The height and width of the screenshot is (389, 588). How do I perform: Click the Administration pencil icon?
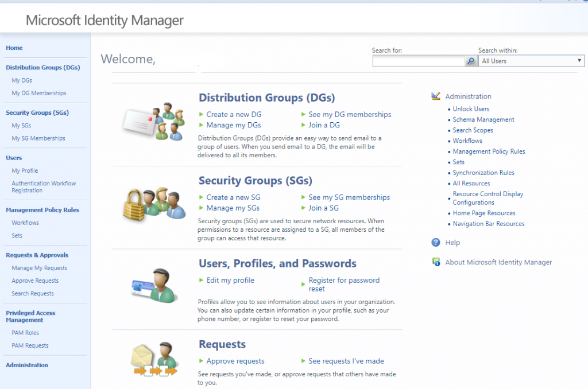(436, 96)
